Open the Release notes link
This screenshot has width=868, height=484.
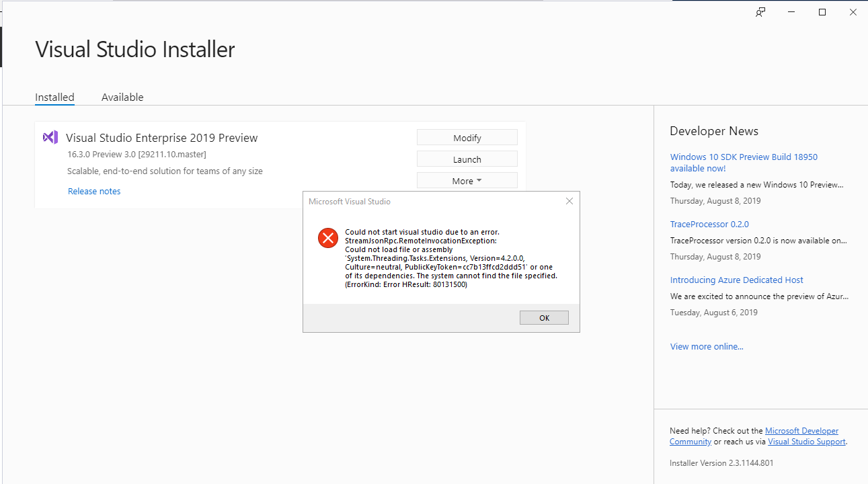point(94,191)
